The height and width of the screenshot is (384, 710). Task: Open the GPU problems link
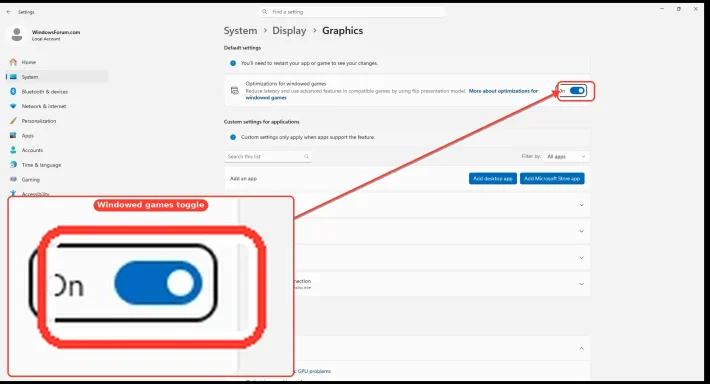coord(313,371)
